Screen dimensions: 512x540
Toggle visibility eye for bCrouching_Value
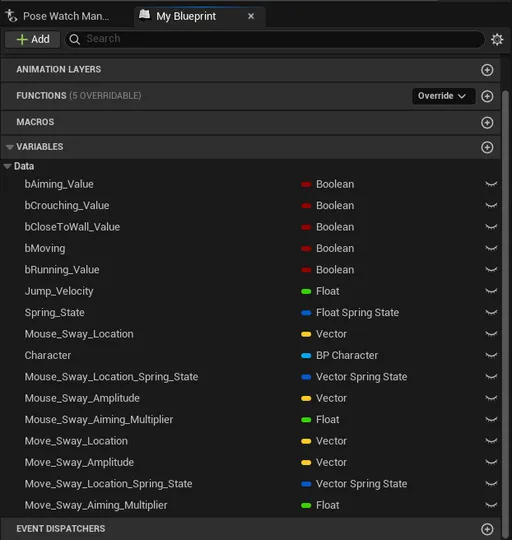[491, 206]
